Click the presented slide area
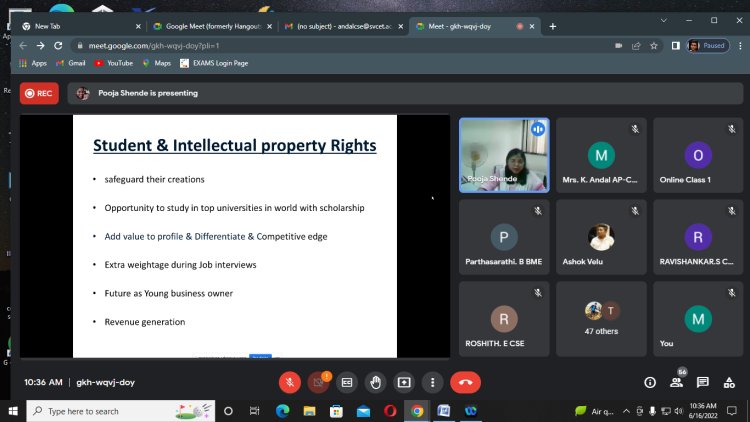750x422 pixels. (x=235, y=236)
